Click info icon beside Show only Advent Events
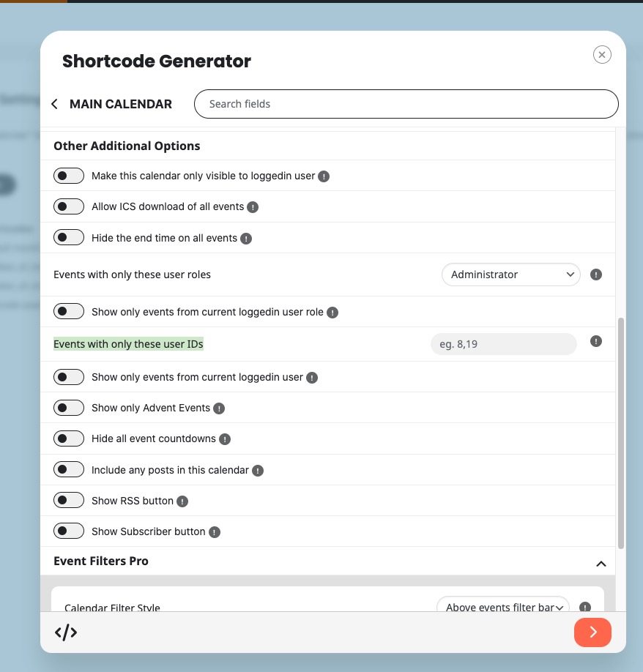The image size is (643, 672). [x=219, y=408]
